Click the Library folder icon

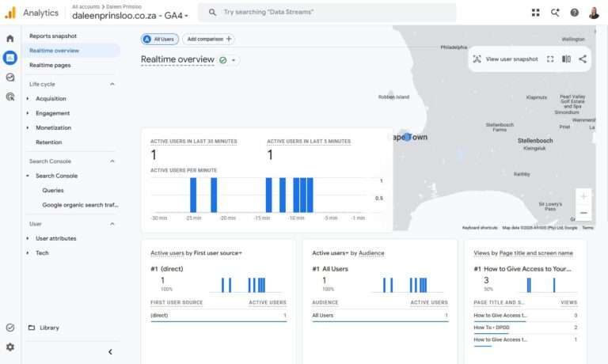tap(32, 328)
